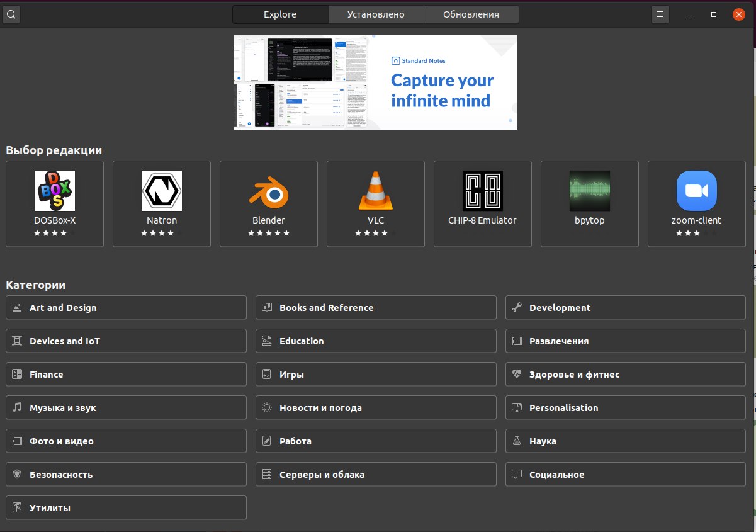Click the Музыка и звук note icon
The height and width of the screenshot is (532, 756).
[x=17, y=408]
